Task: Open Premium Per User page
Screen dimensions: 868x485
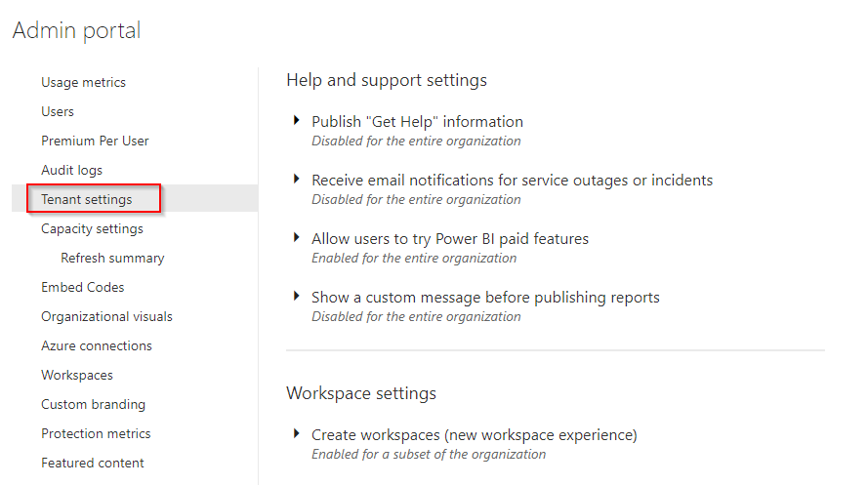Action: tap(95, 141)
